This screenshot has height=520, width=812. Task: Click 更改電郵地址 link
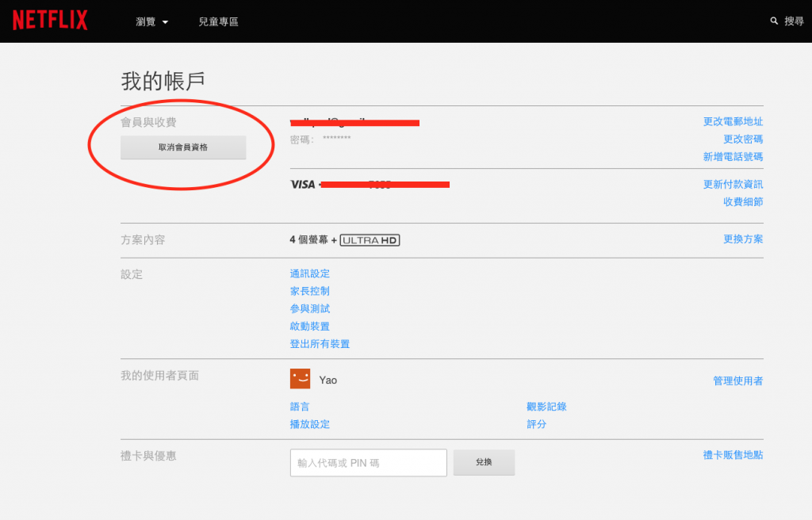pyautogui.click(x=733, y=121)
